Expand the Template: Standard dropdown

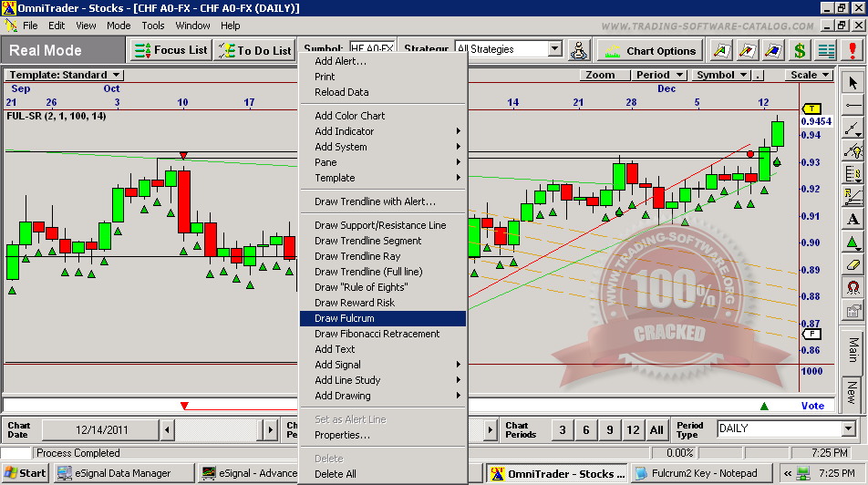(65, 75)
